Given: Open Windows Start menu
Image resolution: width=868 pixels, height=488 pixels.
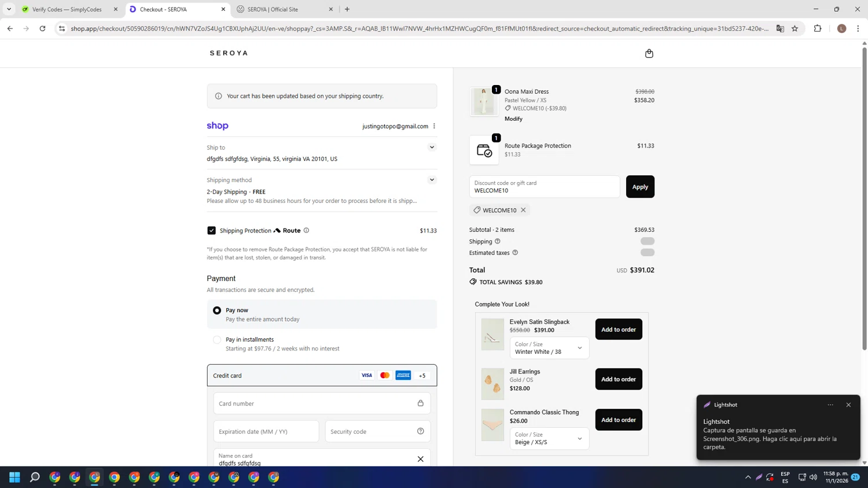Looking at the screenshot, I should [15, 477].
